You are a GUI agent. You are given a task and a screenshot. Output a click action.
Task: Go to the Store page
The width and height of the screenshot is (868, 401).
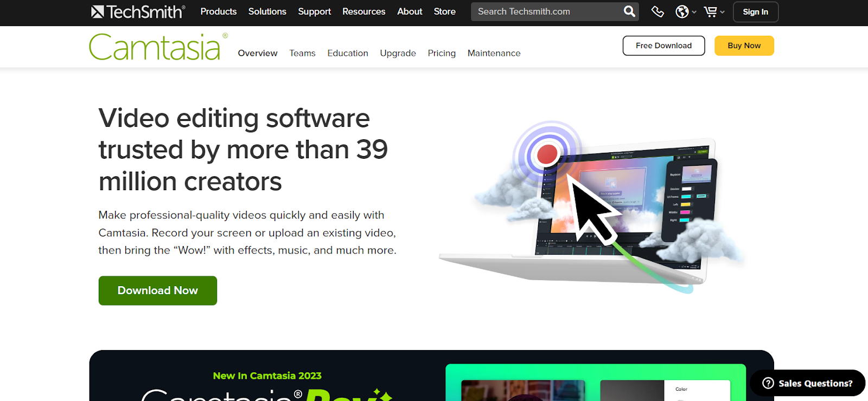pyautogui.click(x=445, y=11)
